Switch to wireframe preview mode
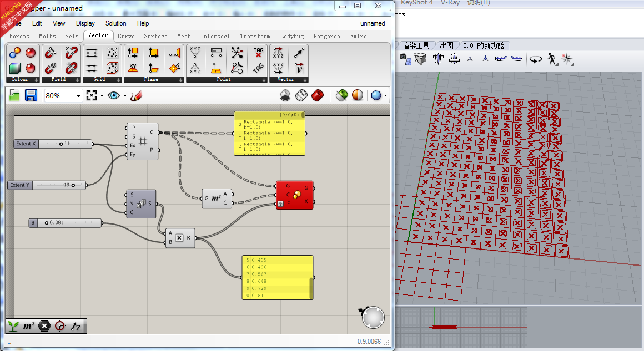Screen dimensions: 644x351 click(x=301, y=95)
